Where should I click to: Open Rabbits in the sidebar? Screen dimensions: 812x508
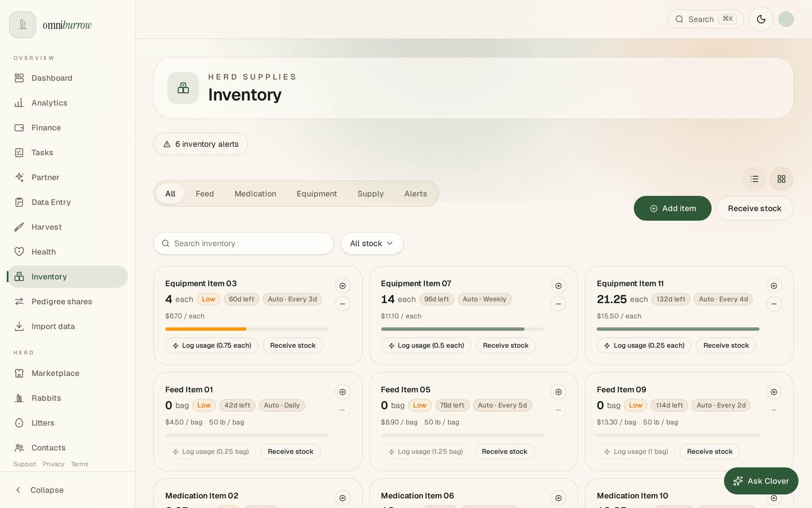tap(67, 398)
